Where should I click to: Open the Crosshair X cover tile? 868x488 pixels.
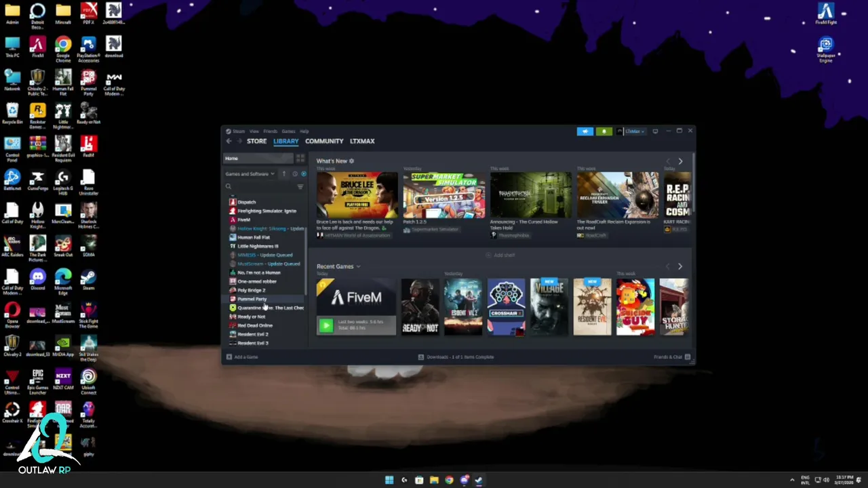(506, 307)
